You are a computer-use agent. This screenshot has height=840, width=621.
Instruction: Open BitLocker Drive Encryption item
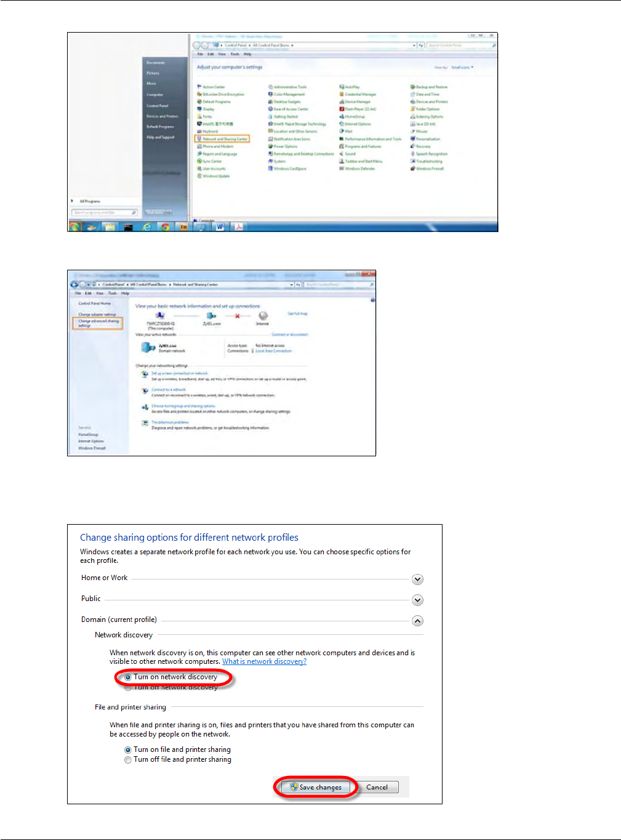point(221,94)
